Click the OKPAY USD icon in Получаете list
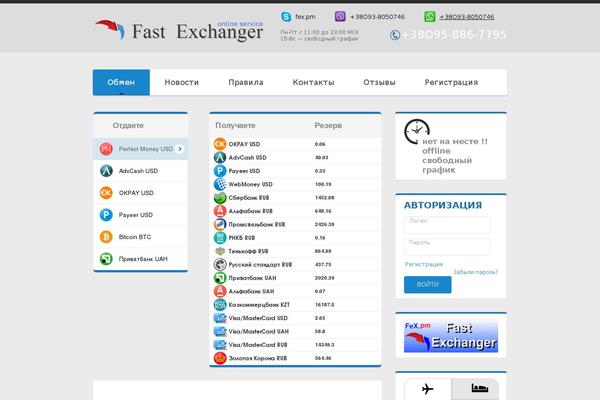This screenshot has height=400, width=600. (220, 144)
